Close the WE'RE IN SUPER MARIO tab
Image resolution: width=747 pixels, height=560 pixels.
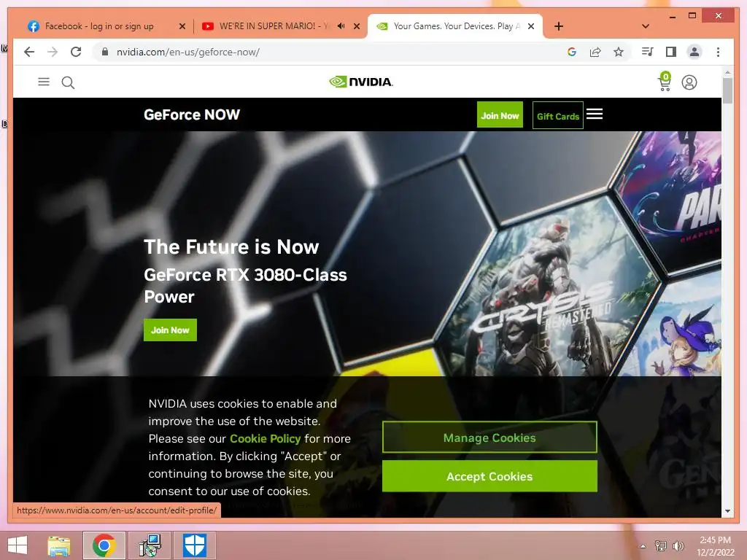tap(356, 26)
